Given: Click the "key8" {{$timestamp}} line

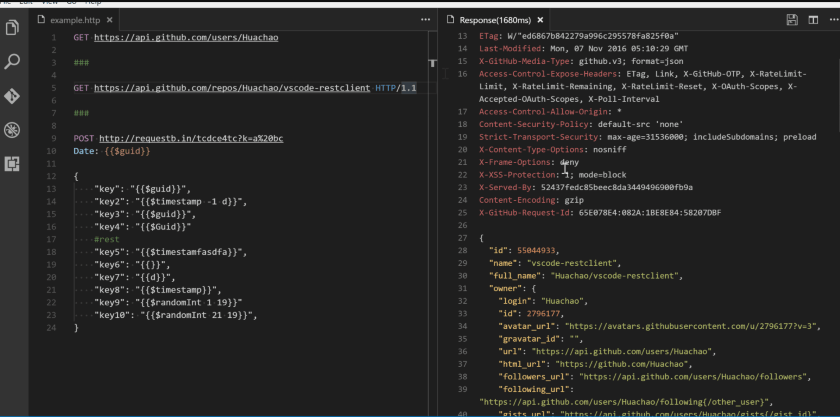Looking at the screenshot, I should [158, 290].
